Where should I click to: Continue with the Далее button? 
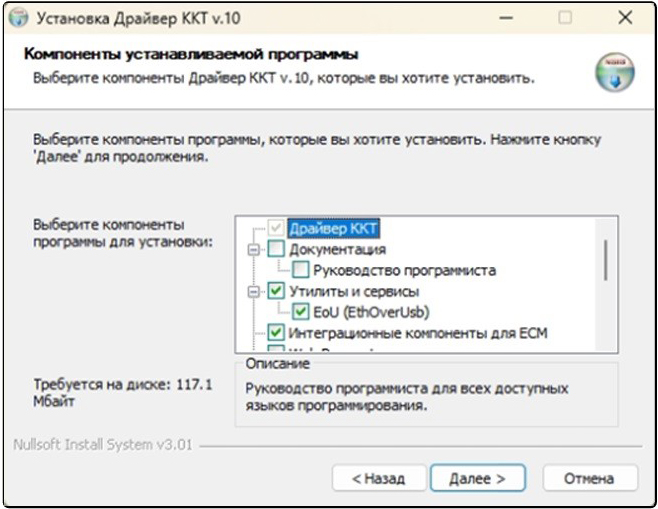pyautogui.click(x=478, y=478)
